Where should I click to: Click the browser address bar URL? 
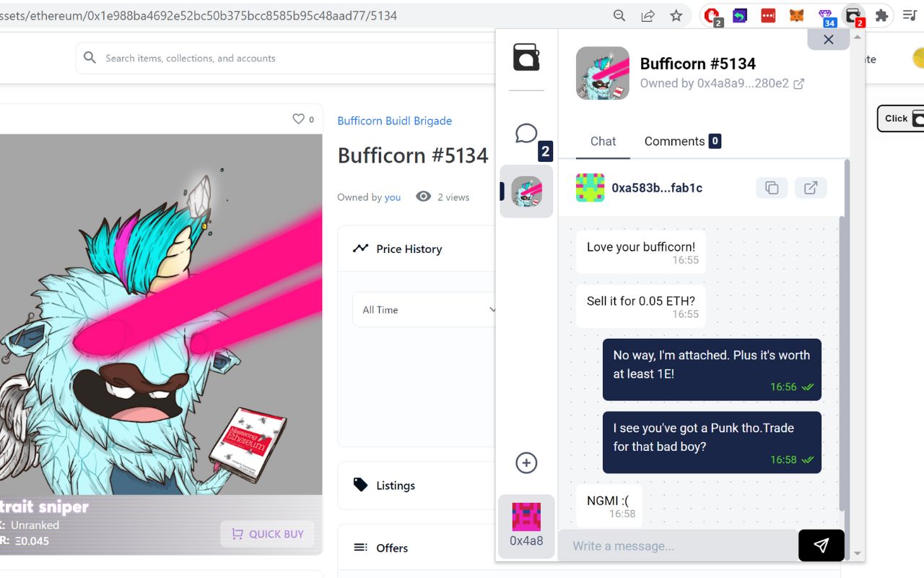point(199,15)
